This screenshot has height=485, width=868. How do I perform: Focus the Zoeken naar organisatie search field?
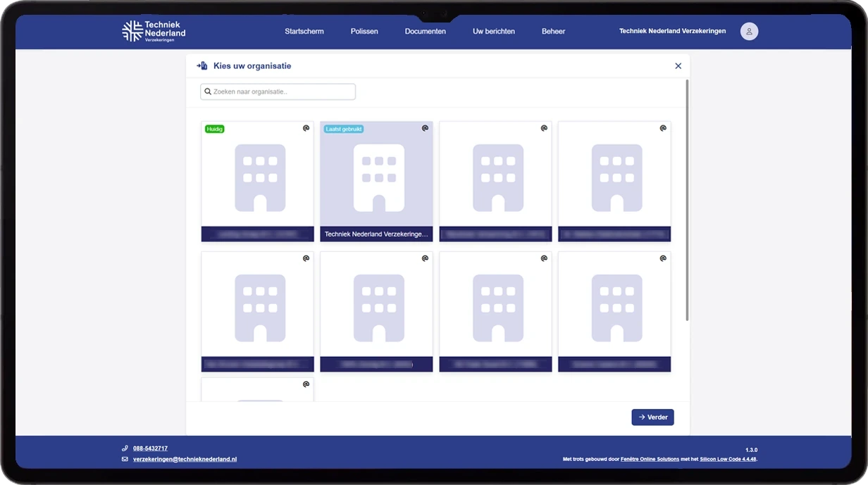click(278, 92)
